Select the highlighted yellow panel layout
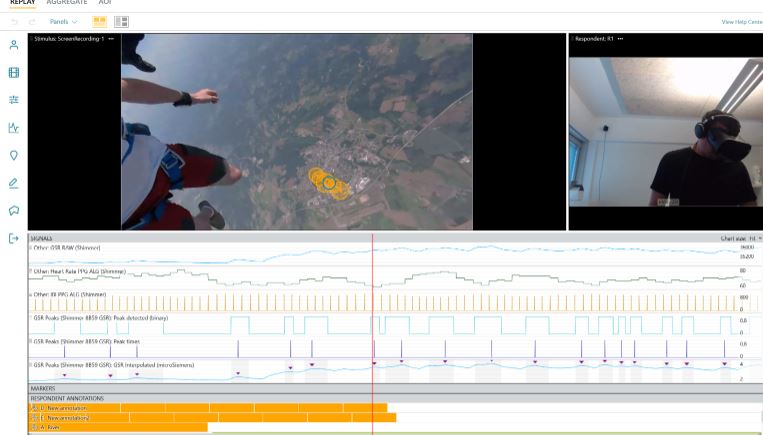This screenshot has height=435, width=763. 99,21
